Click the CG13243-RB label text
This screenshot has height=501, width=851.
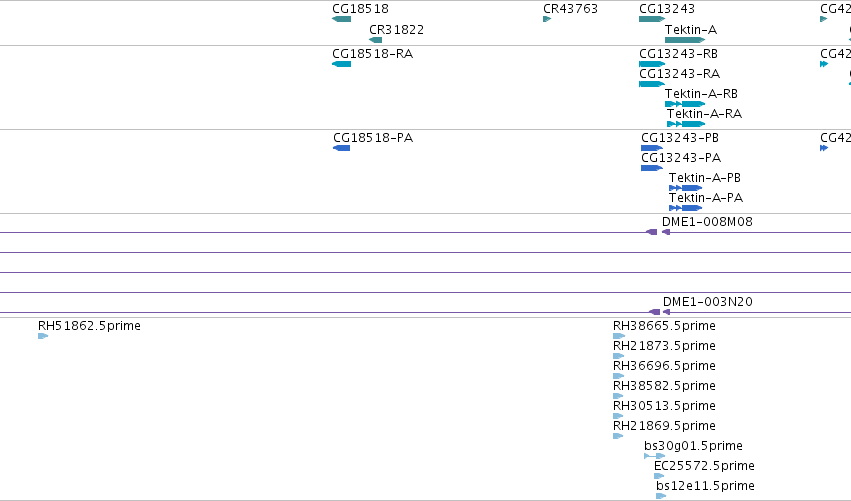click(x=678, y=54)
